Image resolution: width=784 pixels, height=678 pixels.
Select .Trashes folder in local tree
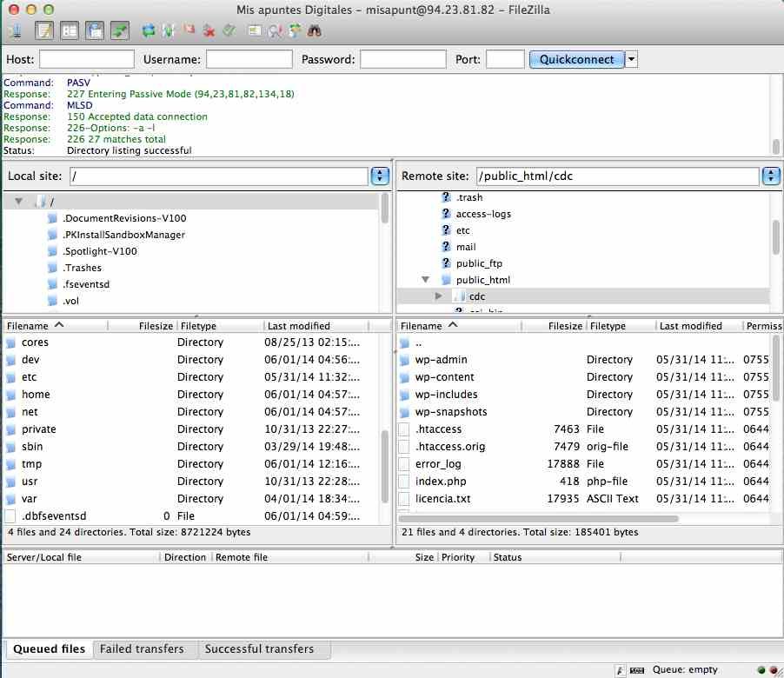point(83,268)
